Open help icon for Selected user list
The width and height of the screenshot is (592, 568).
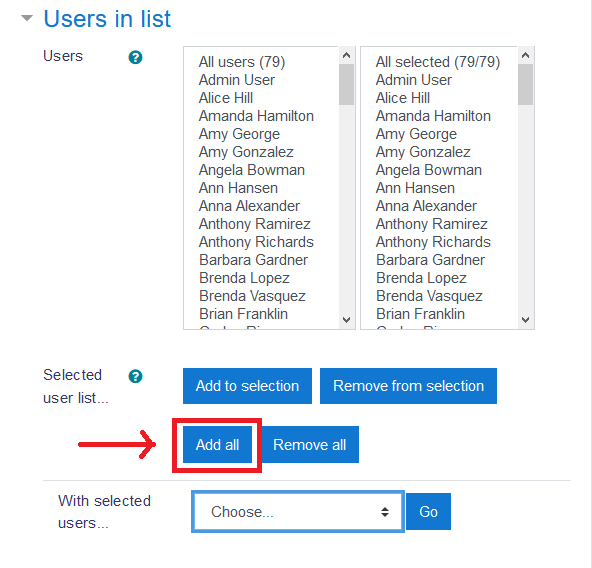135,376
